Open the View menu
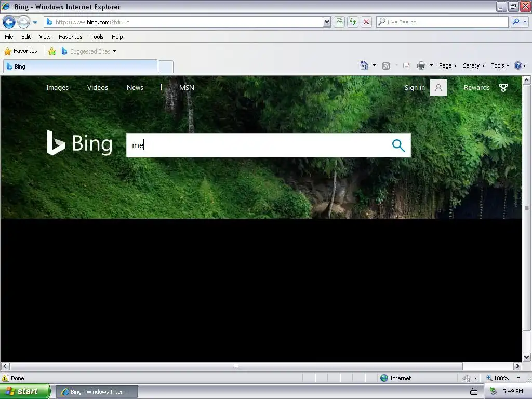Screen dimensions: 532x399 (45, 37)
